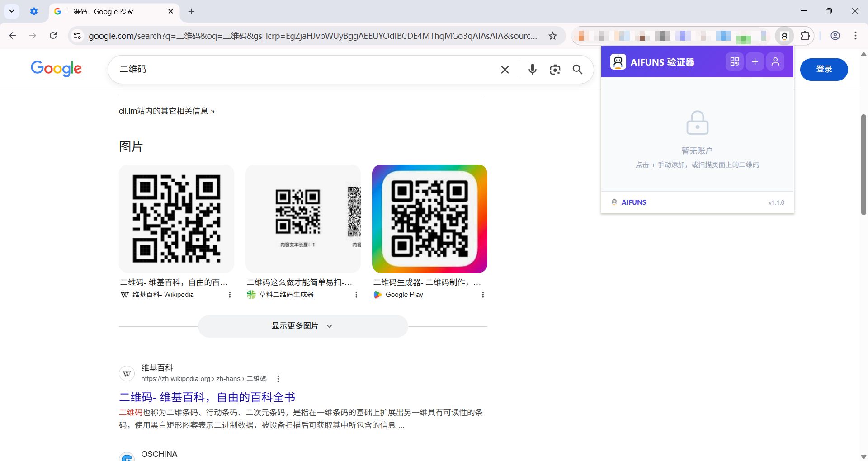The image size is (868, 461).
Task: Add an account with the plus button
Action: pyautogui.click(x=755, y=61)
